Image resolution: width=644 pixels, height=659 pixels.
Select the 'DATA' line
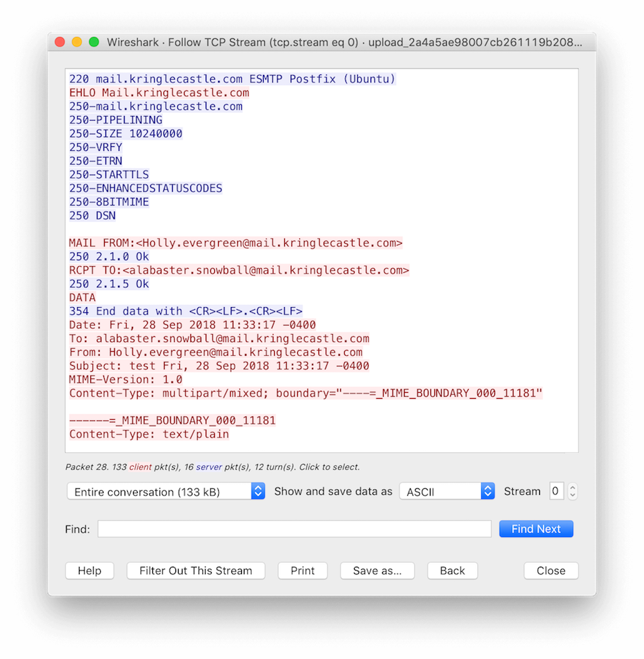tap(82, 298)
